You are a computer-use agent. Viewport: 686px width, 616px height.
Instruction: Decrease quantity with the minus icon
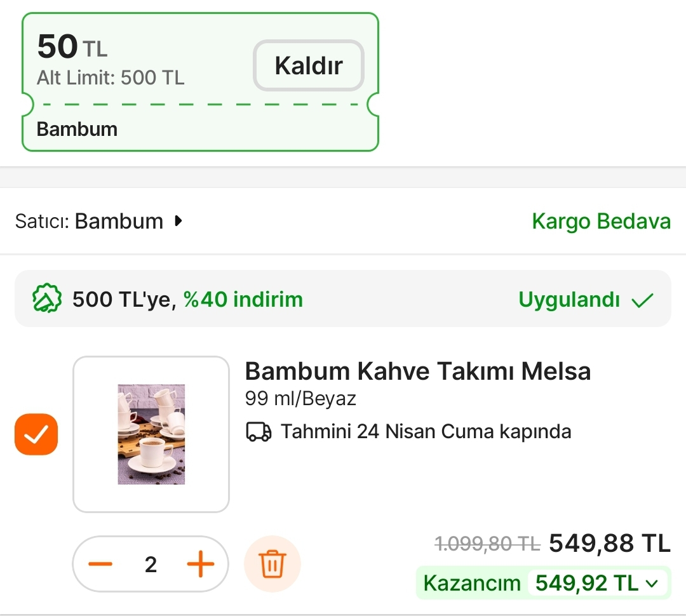coord(100,564)
